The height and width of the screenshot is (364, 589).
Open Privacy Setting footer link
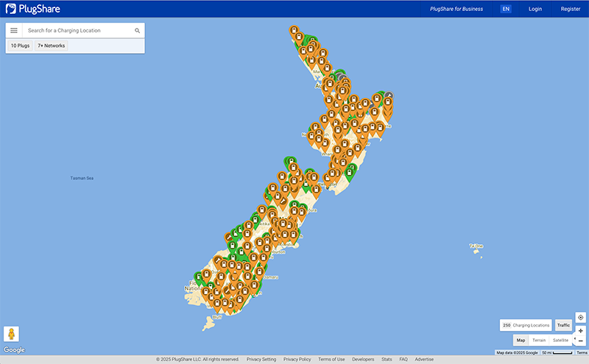[261, 360]
